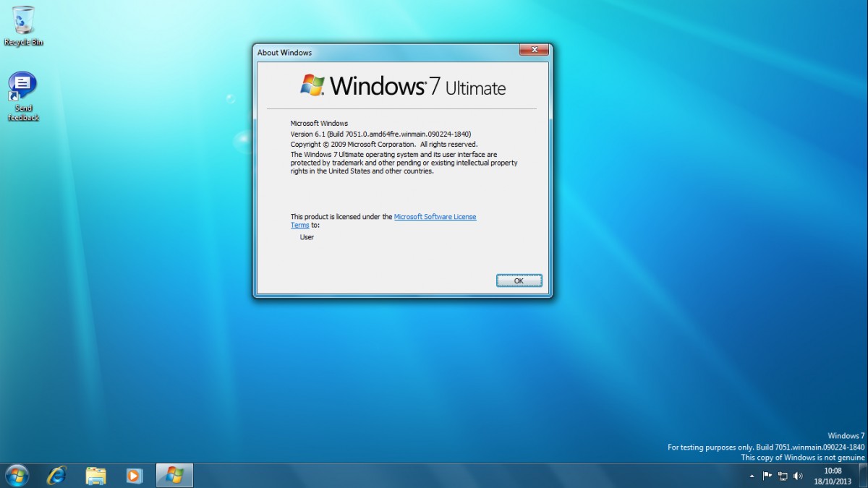Image resolution: width=868 pixels, height=488 pixels.
Task: Launch Internet Explorer from the taskbar
Action: click(56, 476)
